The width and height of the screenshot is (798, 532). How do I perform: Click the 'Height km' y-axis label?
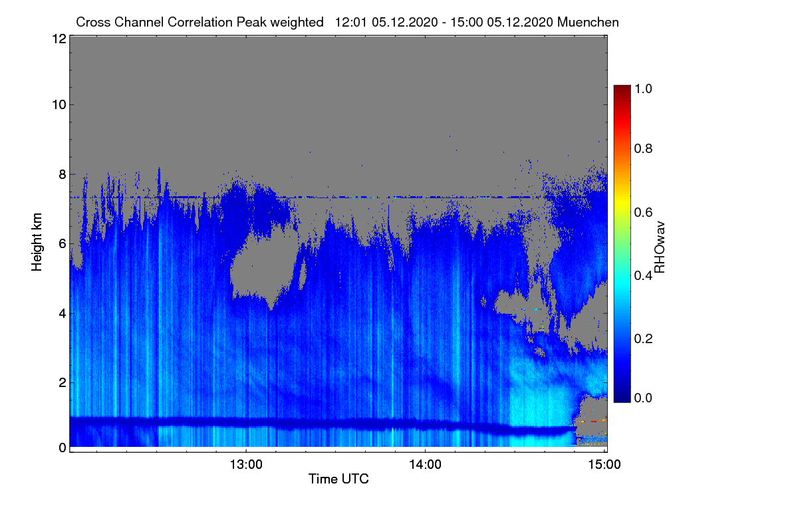37,241
